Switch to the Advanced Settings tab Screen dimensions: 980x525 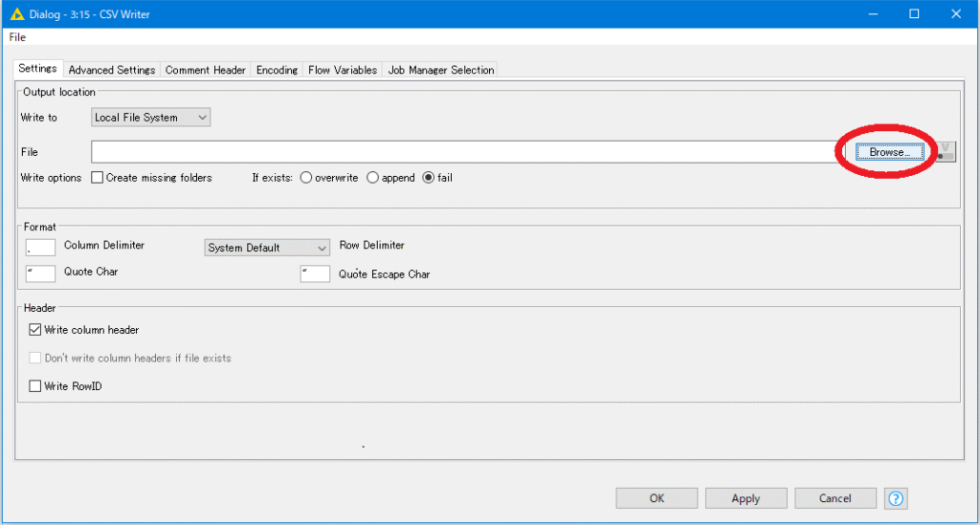pos(112,70)
